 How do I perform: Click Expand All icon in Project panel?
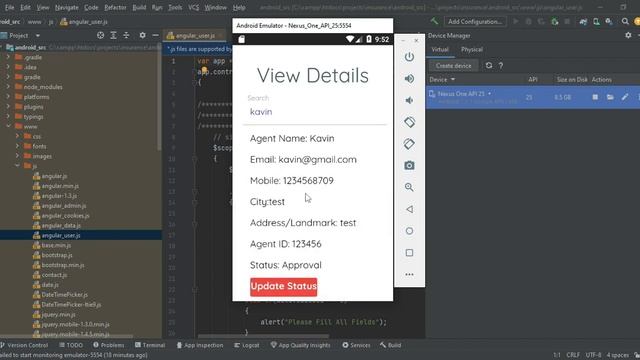[x=113, y=36]
